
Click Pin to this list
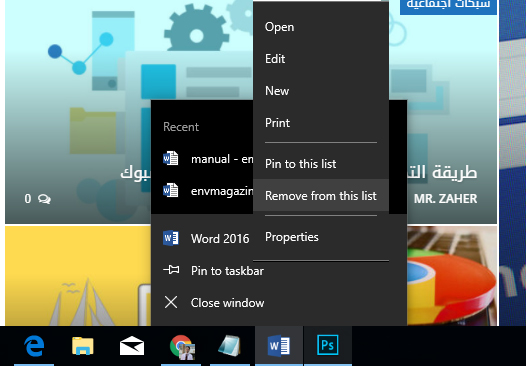click(x=321, y=164)
